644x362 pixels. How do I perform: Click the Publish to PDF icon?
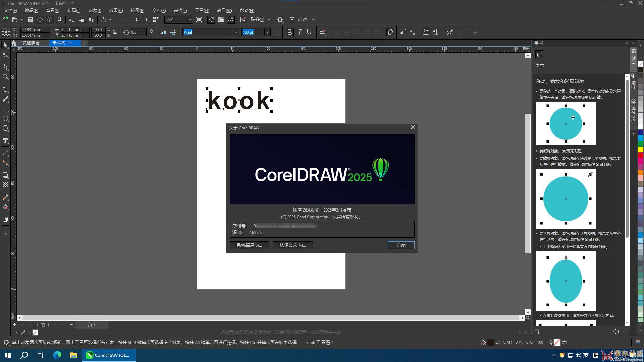pyautogui.click(x=156, y=20)
